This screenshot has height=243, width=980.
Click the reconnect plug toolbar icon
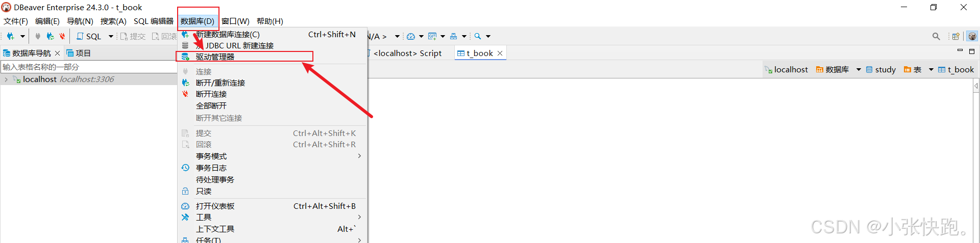(50, 36)
